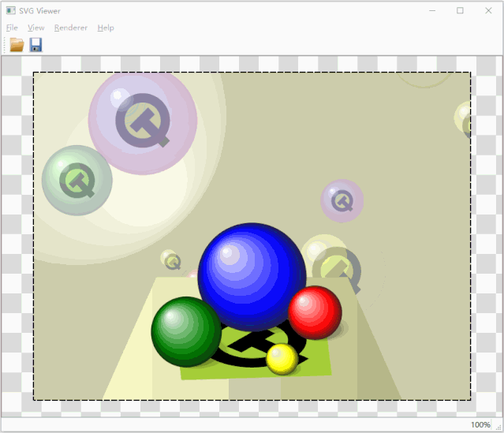The image size is (504, 433).
Task: Open the Help menu
Action: [106, 28]
